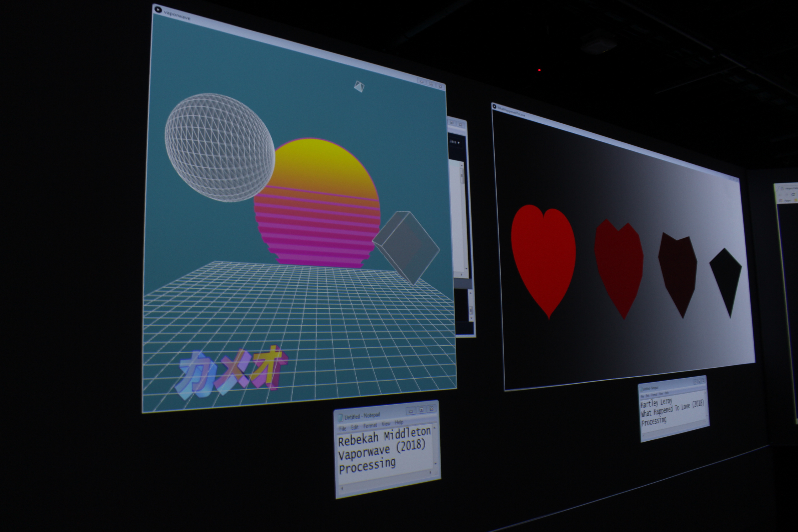This screenshot has width=798, height=532.
Task: Click Processing icon in vaporwave window title
Action: 158,9
